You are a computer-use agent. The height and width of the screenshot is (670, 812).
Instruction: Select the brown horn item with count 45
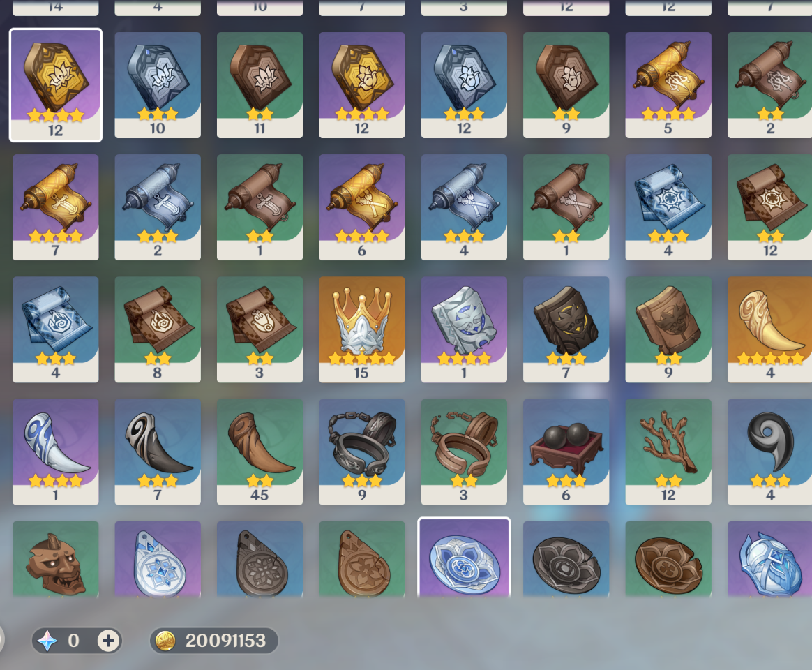[x=260, y=452]
